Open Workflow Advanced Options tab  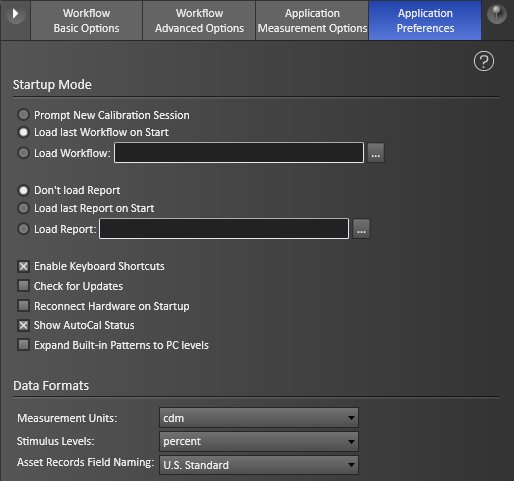click(199, 21)
